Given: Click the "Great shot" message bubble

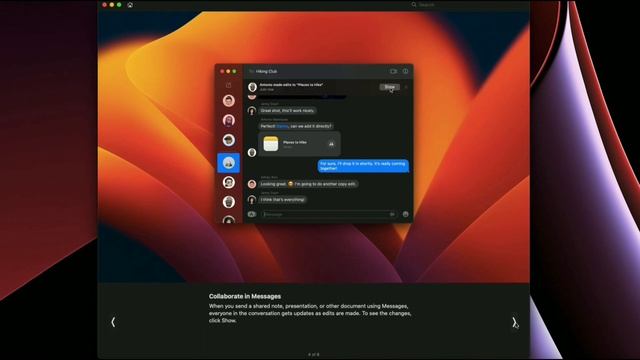Looking at the screenshot, I should (287, 110).
